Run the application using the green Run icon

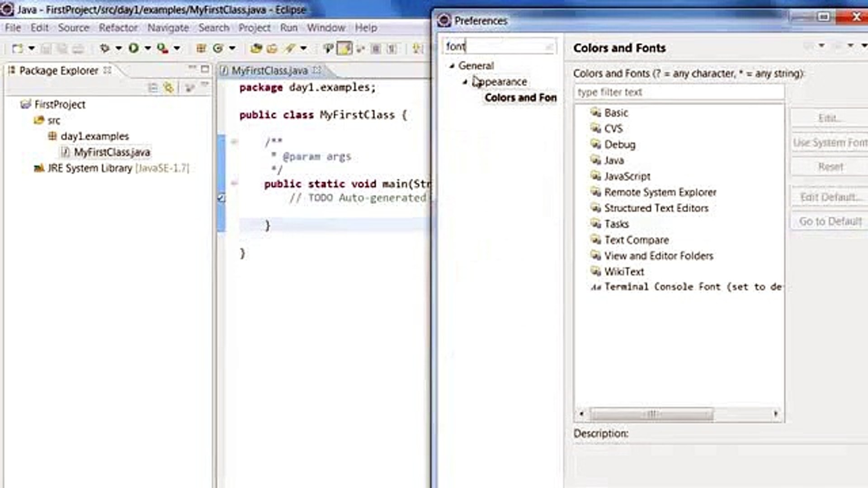(134, 47)
